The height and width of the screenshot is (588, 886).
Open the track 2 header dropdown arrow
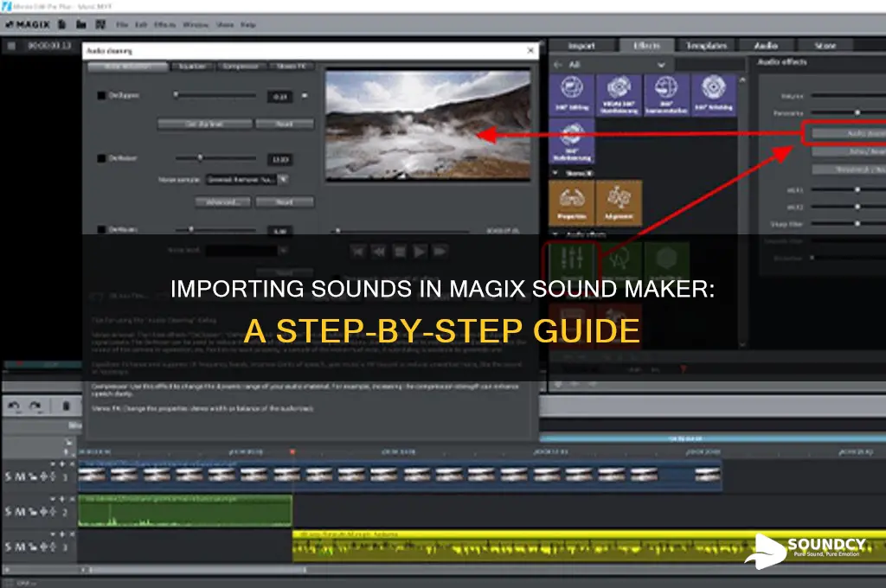[x=53, y=499]
